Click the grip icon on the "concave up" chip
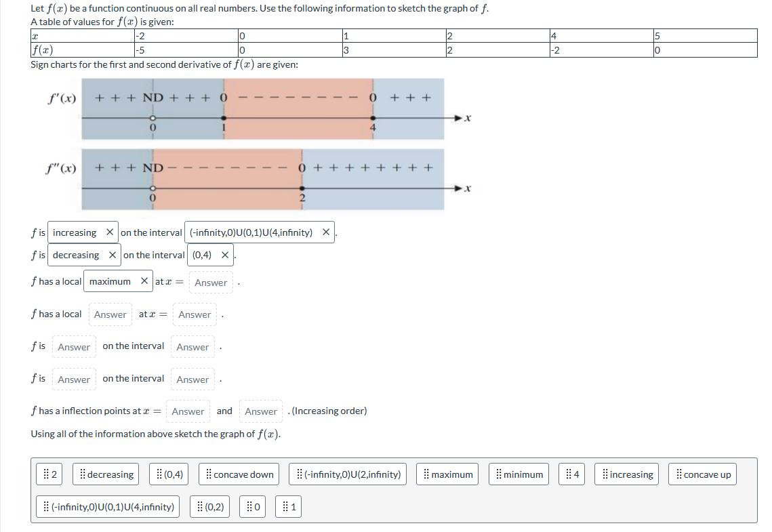Image resolution: width=772 pixels, height=532 pixels. click(x=680, y=474)
